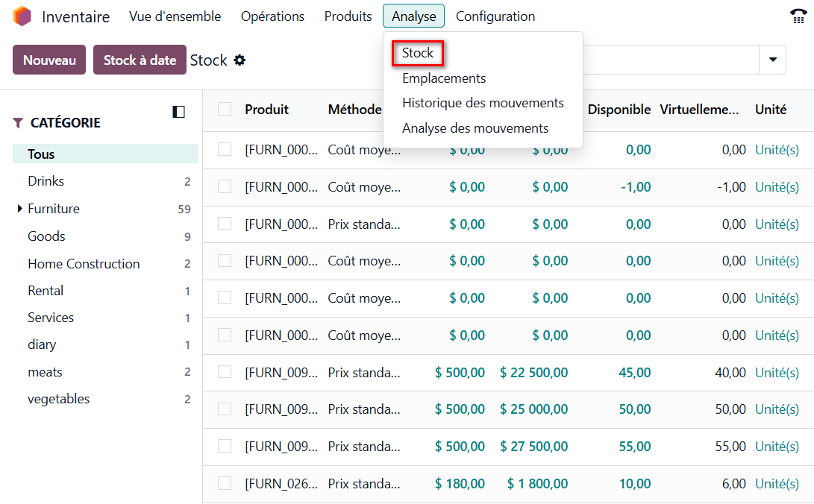Click the Stock à date button

pos(140,60)
